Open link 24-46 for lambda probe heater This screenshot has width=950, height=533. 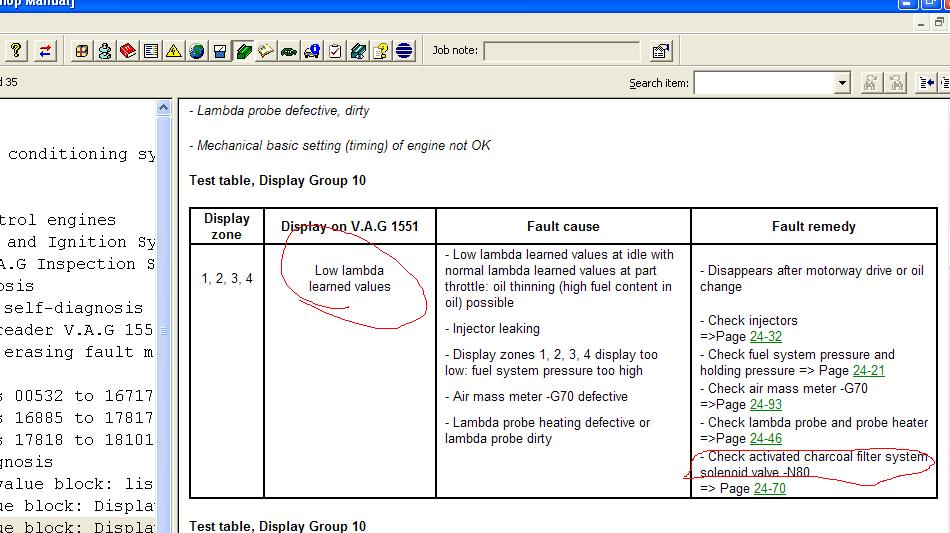click(766, 439)
